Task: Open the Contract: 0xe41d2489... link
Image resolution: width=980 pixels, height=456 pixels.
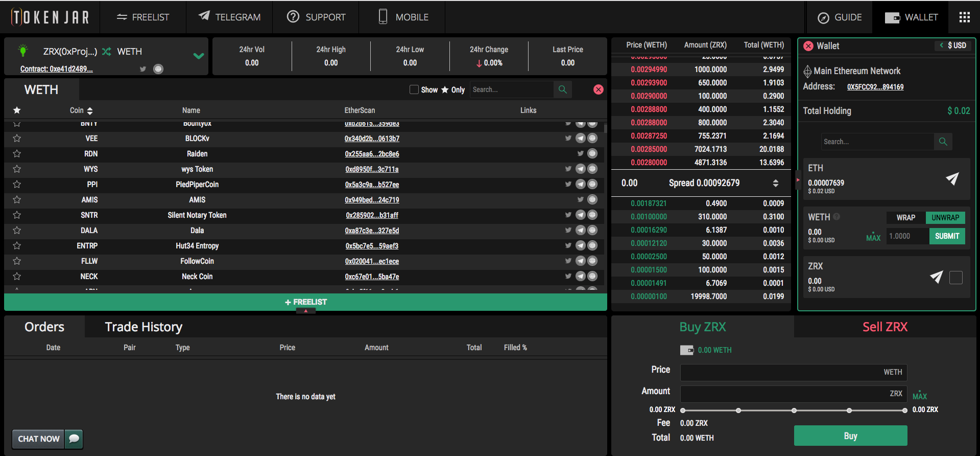Action: 56,69
